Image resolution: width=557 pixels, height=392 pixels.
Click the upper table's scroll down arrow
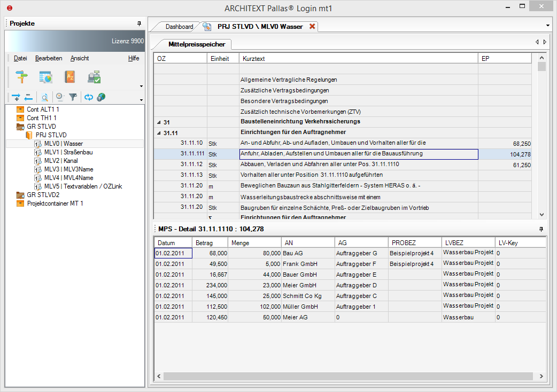click(x=541, y=214)
